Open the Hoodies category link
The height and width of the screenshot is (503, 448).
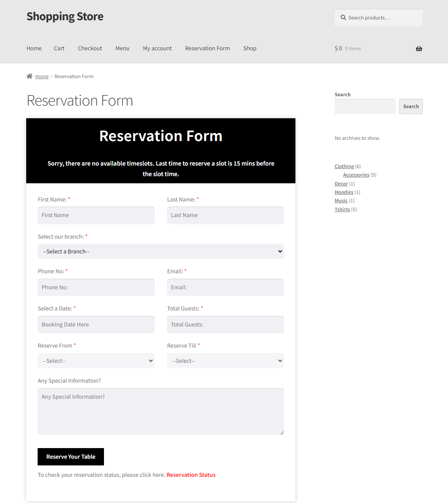pos(344,192)
